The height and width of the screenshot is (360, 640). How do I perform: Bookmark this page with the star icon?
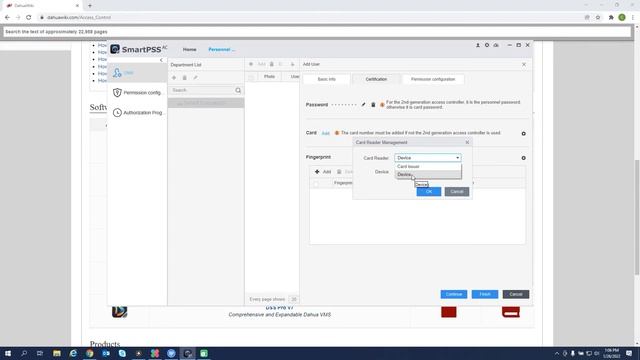pos(598,18)
